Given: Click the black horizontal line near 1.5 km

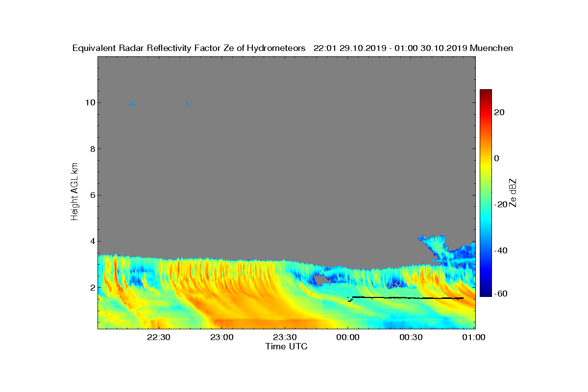Looking at the screenshot, I should [407, 297].
